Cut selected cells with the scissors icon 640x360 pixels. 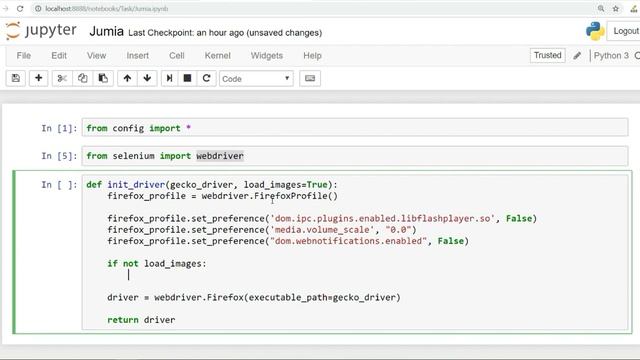click(62, 78)
